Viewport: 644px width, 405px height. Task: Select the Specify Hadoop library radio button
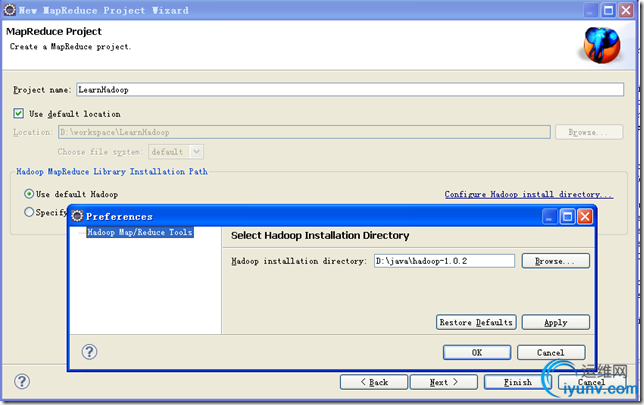coord(29,212)
